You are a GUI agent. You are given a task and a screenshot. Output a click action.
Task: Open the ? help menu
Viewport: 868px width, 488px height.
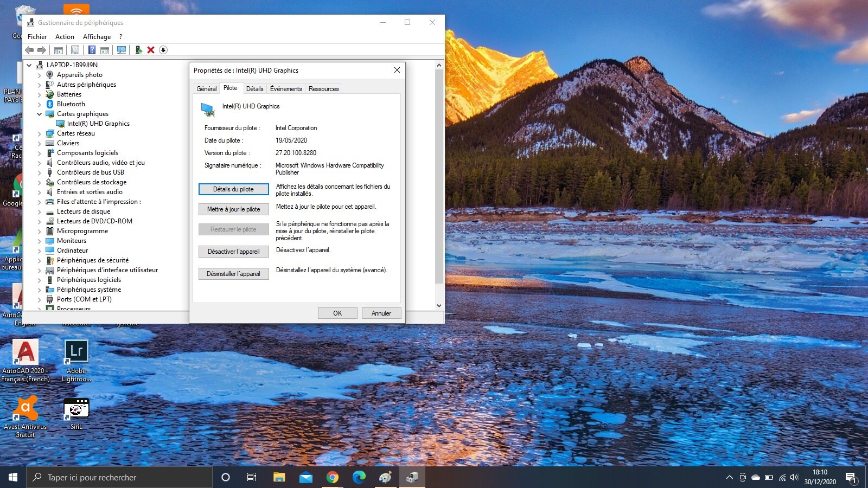120,37
